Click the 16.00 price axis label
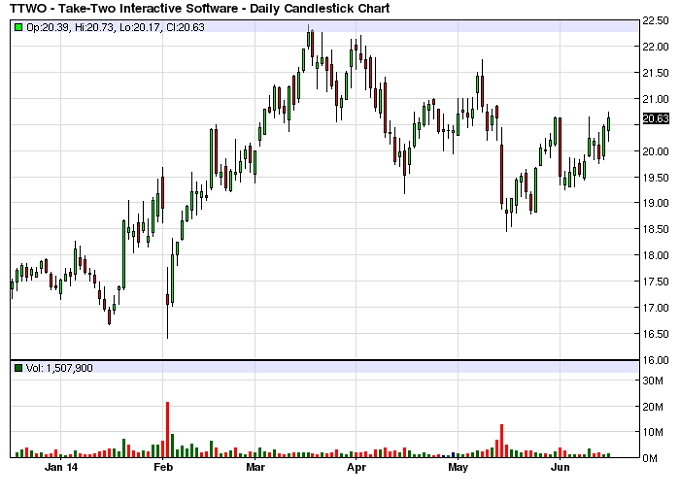Screen dimensions: 680x497 tap(655, 360)
